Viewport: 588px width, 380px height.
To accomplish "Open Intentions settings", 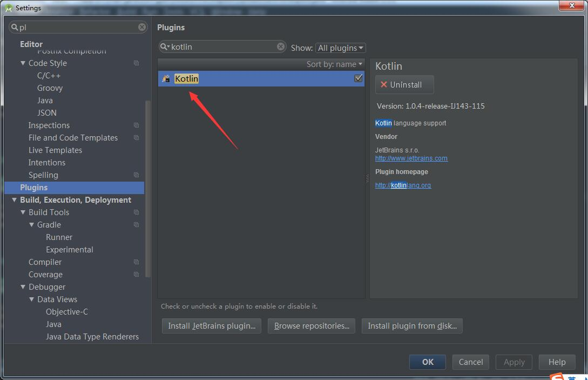I will click(47, 162).
